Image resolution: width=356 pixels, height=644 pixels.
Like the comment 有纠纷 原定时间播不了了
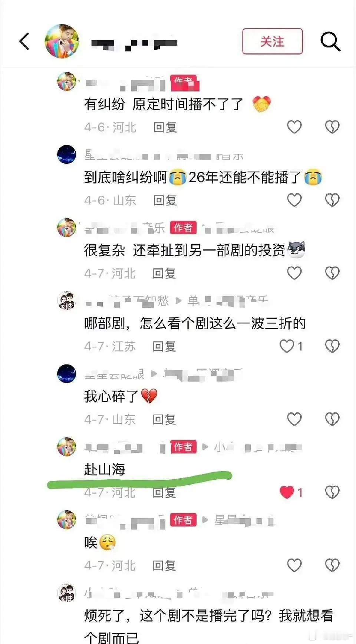tap(294, 127)
